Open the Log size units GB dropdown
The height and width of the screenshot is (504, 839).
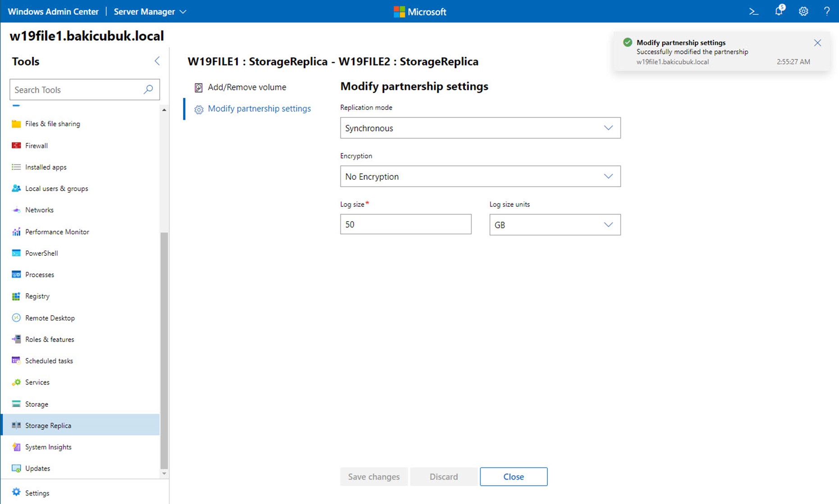coord(555,225)
